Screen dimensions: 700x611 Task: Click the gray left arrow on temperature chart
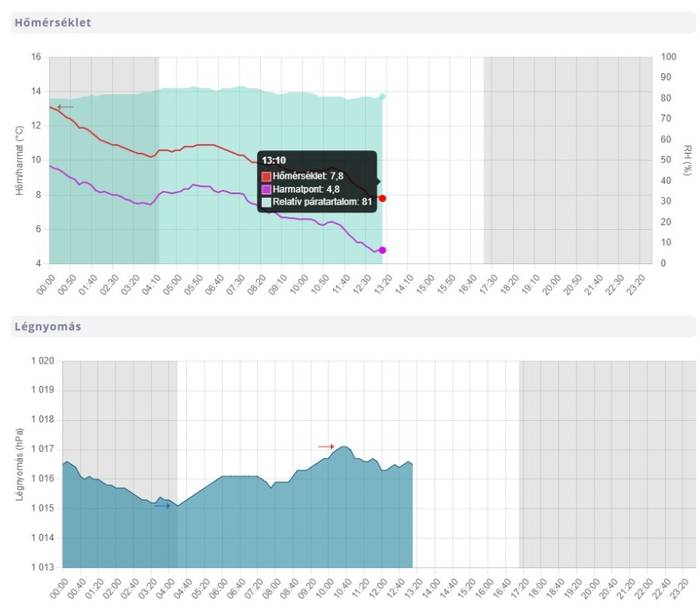(x=64, y=107)
